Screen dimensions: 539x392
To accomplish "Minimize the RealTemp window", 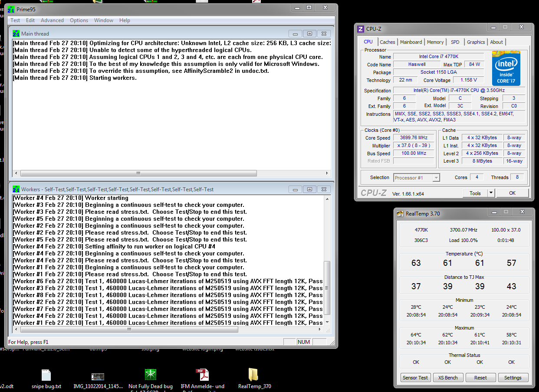I will (493, 212).
